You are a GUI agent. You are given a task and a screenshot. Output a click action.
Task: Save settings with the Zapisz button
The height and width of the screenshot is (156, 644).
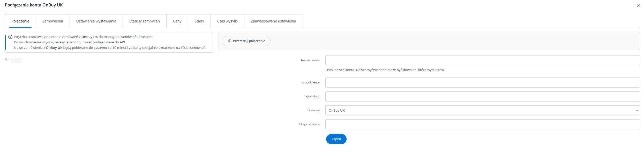pos(336,139)
